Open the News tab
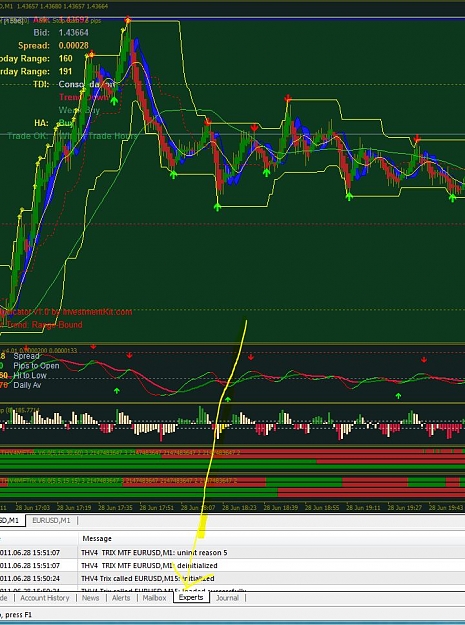The image size is (465, 625). pyautogui.click(x=90, y=598)
